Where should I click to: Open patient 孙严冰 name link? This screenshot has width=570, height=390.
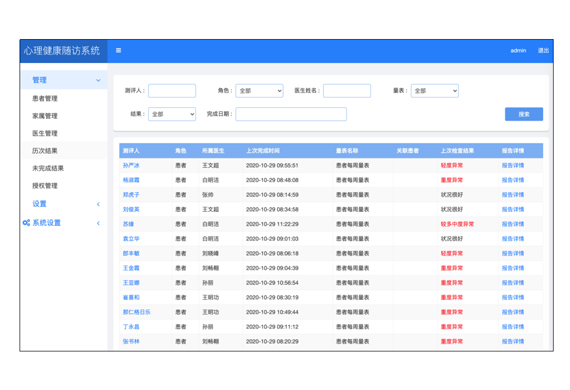click(131, 165)
